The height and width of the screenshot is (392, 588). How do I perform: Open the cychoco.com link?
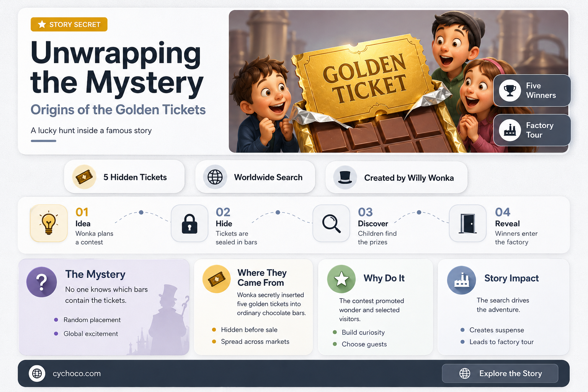(x=77, y=374)
